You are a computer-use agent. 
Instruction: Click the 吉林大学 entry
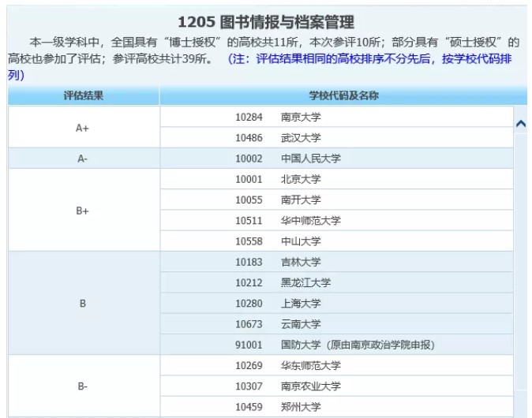[301, 262]
